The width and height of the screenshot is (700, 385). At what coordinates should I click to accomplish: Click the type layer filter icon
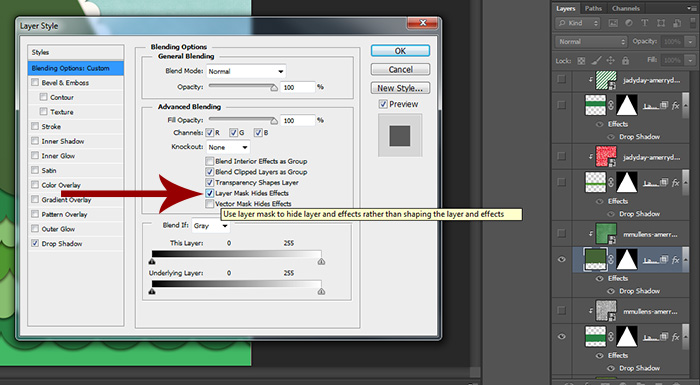645,23
